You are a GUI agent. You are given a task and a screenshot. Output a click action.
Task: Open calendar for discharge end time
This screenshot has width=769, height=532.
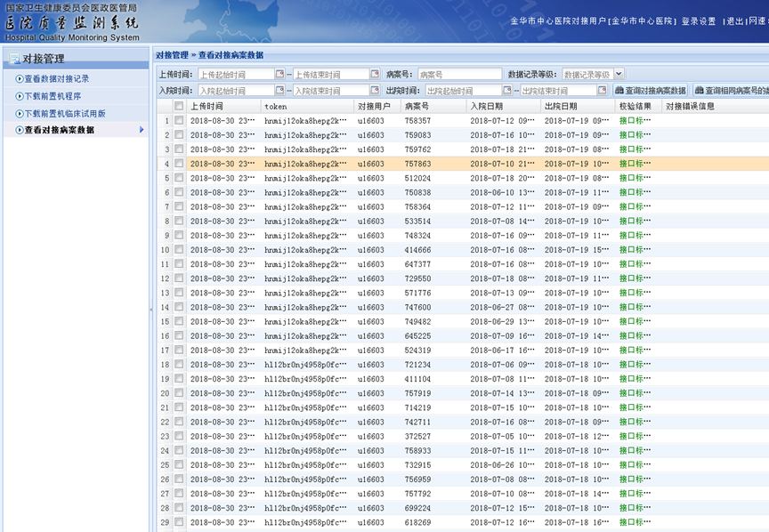pos(603,90)
